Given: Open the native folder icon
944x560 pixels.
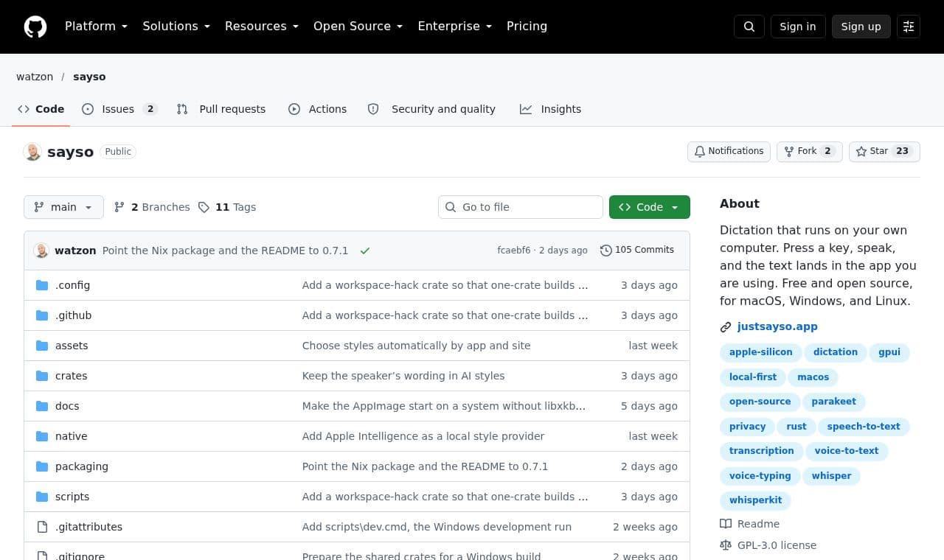Looking at the screenshot, I should coord(42,436).
